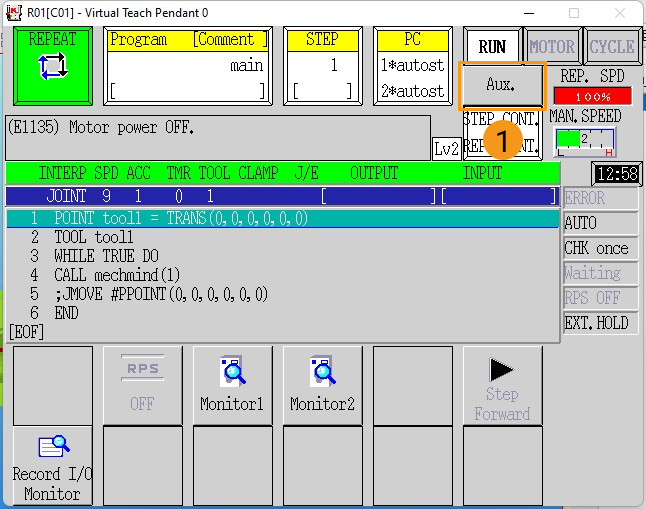Toggle the RPS OFF key

coord(143,385)
